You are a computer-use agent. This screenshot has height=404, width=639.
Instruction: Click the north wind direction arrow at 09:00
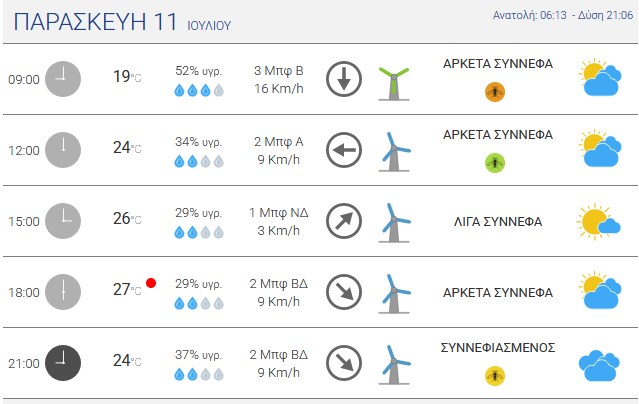[x=344, y=79]
